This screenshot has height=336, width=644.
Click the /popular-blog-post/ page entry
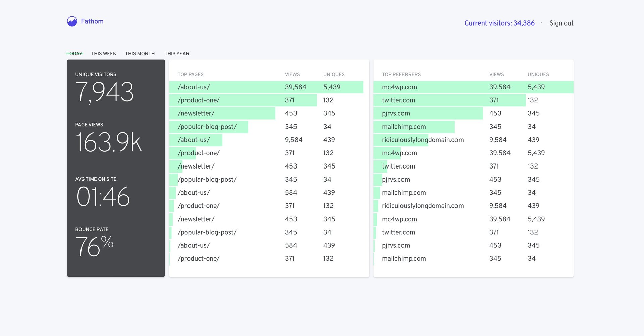tap(208, 127)
